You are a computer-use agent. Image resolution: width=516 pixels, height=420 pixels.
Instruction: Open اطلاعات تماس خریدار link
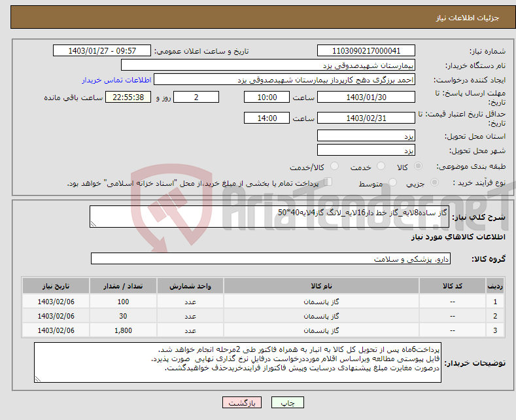pyautogui.click(x=116, y=80)
